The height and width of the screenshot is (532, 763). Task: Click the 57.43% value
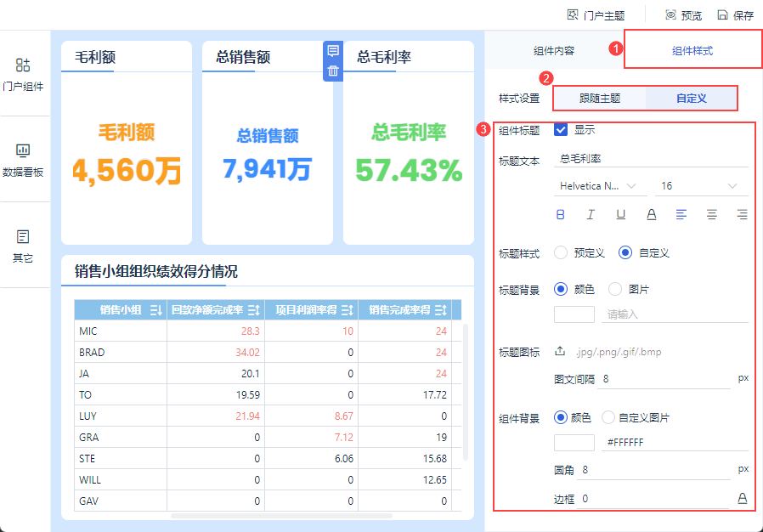tap(409, 170)
